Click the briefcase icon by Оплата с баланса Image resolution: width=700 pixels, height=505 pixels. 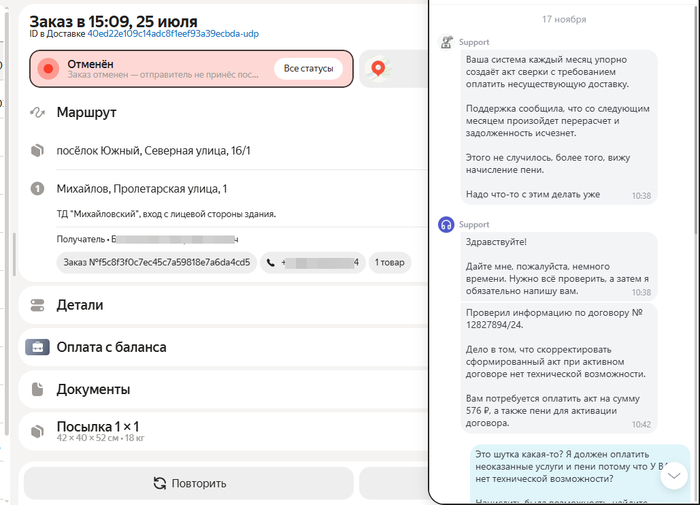(38, 347)
